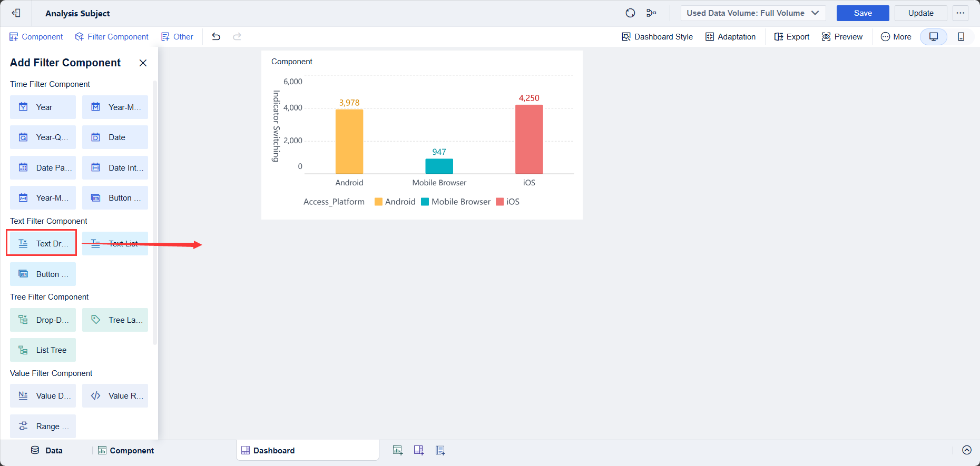Switch to desktop layout view
This screenshot has height=466, width=980.
click(x=934, y=37)
